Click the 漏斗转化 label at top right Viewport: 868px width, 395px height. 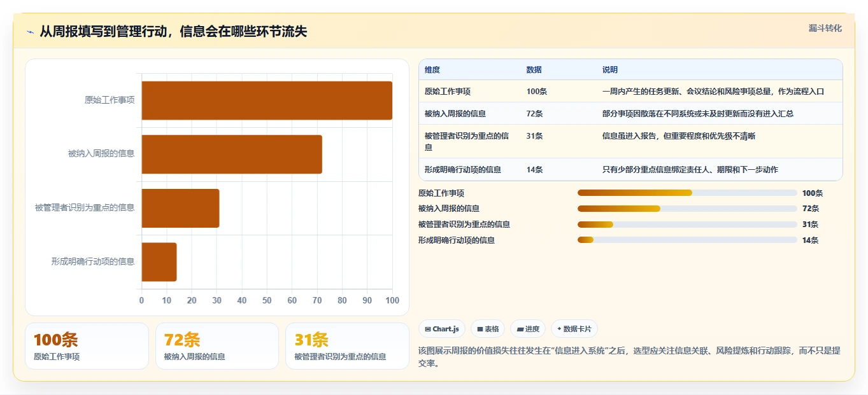[x=825, y=28]
